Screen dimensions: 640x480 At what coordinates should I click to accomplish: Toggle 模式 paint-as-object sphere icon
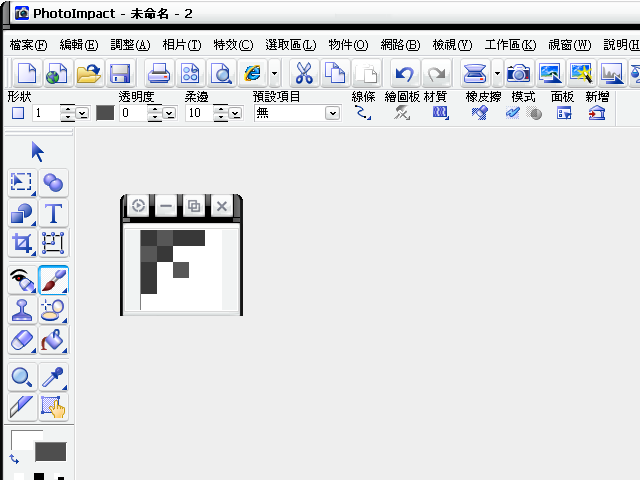[534, 113]
